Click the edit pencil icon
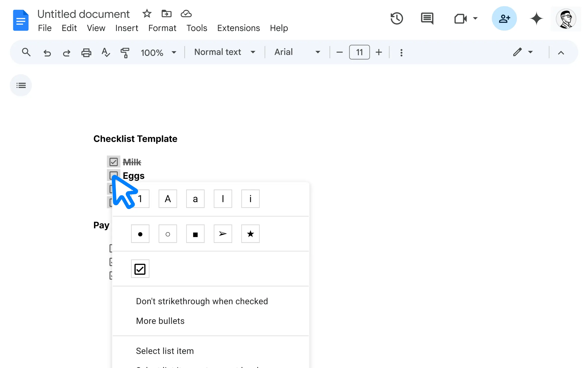 (517, 52)
